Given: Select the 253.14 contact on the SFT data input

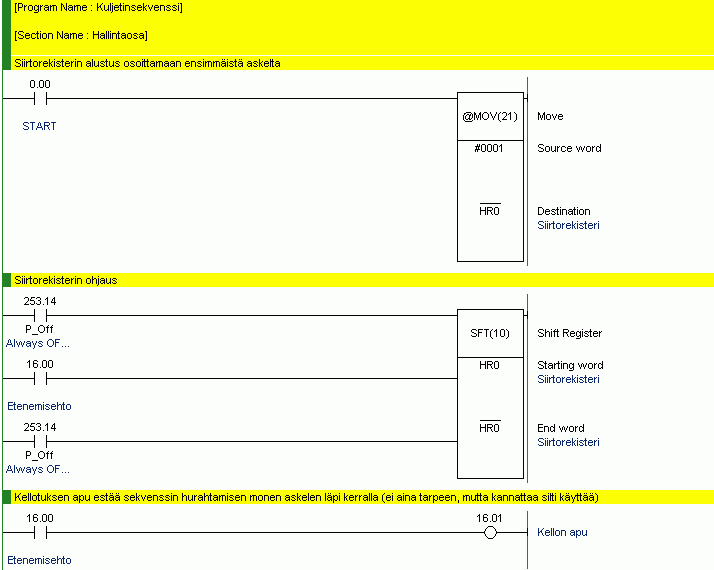Looking at the screenshot, I should coord(40,316).
